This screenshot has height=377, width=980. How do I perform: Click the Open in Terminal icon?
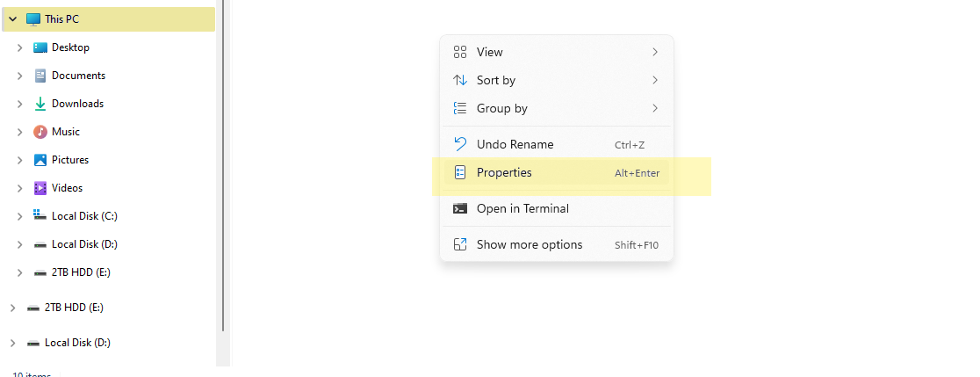pyautogui.click(x=460, y=209)
